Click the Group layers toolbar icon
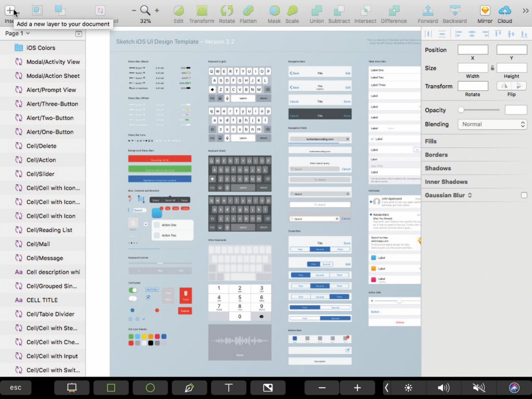 click(38, 10)
